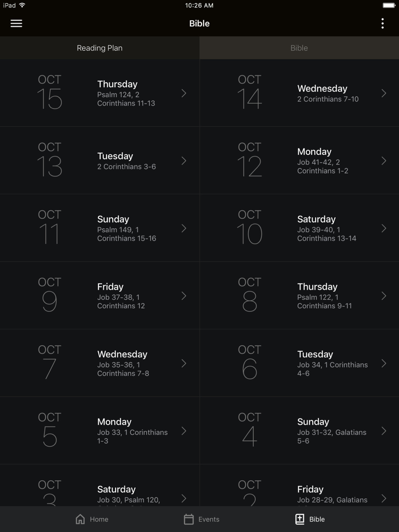Check the battery status icon
Screen dimensions: 399x532
coord(389,5)
